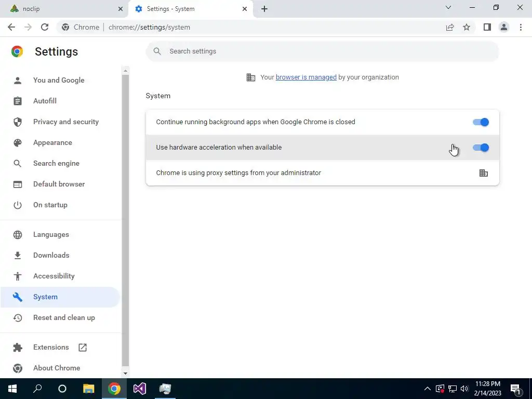Screen dimensions: 532x399
Task: Toggle hardware acceleration switch
Action: pos(481,148)
